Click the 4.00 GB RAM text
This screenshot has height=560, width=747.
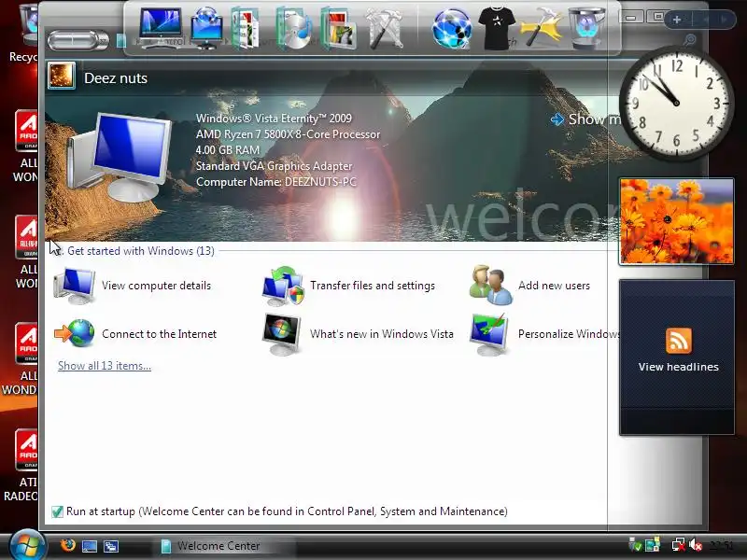coord(228,150)
